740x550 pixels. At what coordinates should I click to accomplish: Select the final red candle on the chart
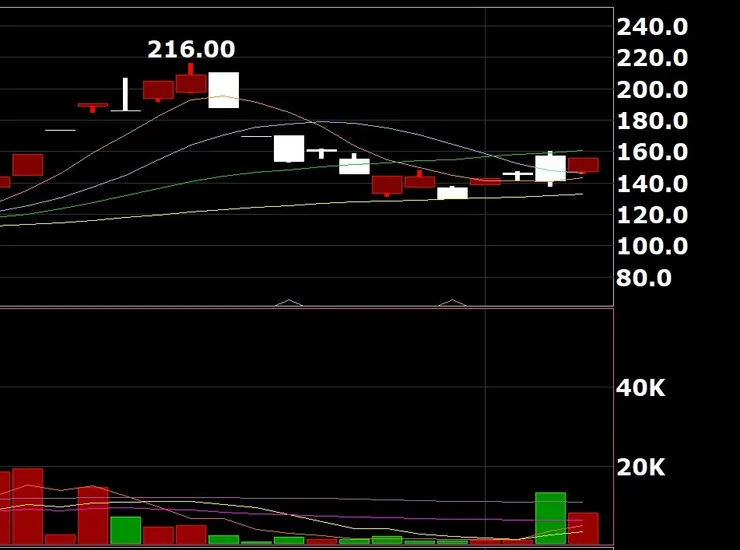click(x=583, y=165)
